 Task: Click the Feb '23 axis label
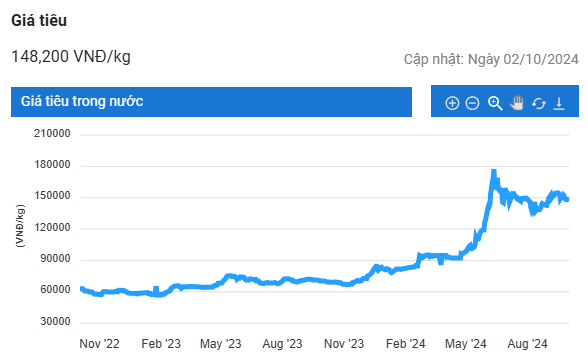point(161,344)
